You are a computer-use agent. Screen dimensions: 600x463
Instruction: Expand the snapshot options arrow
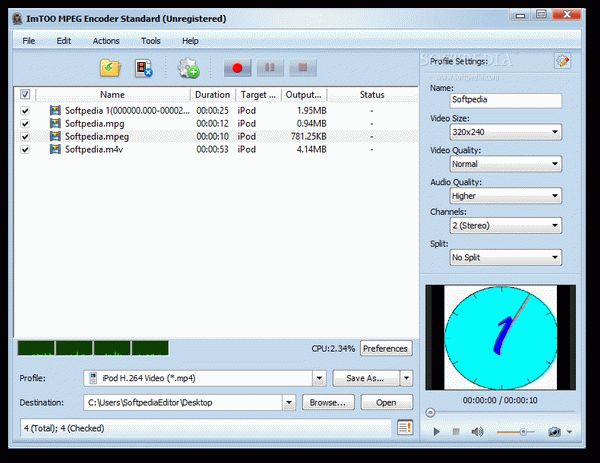pyautogui.click(x=569, y=432)
